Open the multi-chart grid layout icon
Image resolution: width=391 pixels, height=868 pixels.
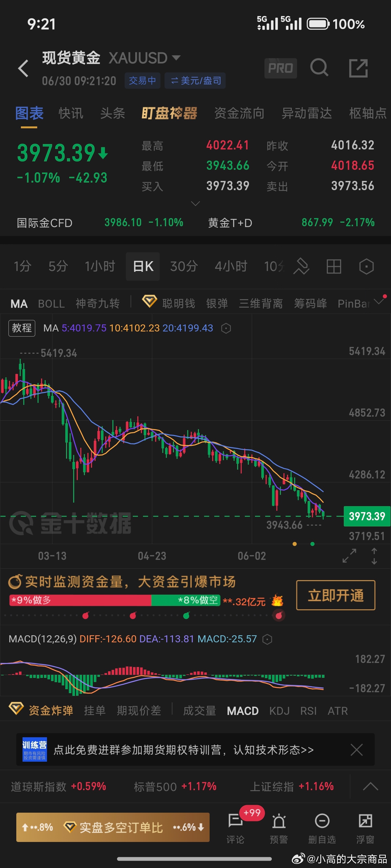pyautogui.click(x=334, y=267)
